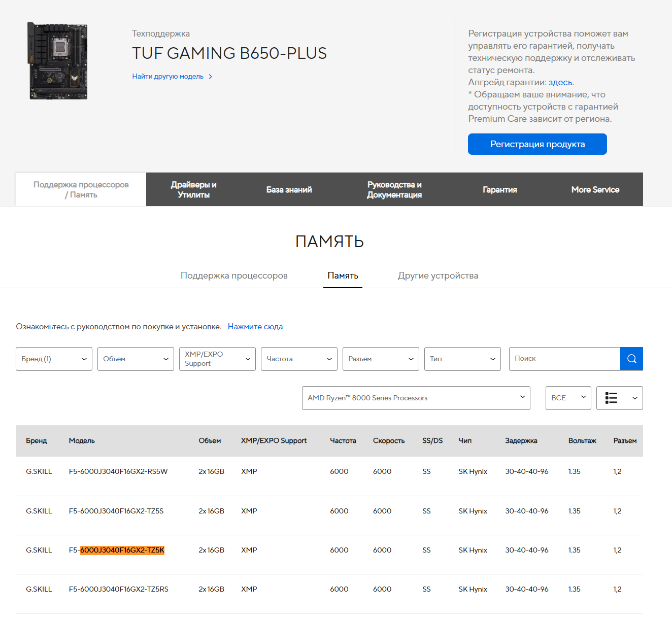Click the Скорость column header
The width and height of the screenshot is (672, 619).
click(389, 441)
